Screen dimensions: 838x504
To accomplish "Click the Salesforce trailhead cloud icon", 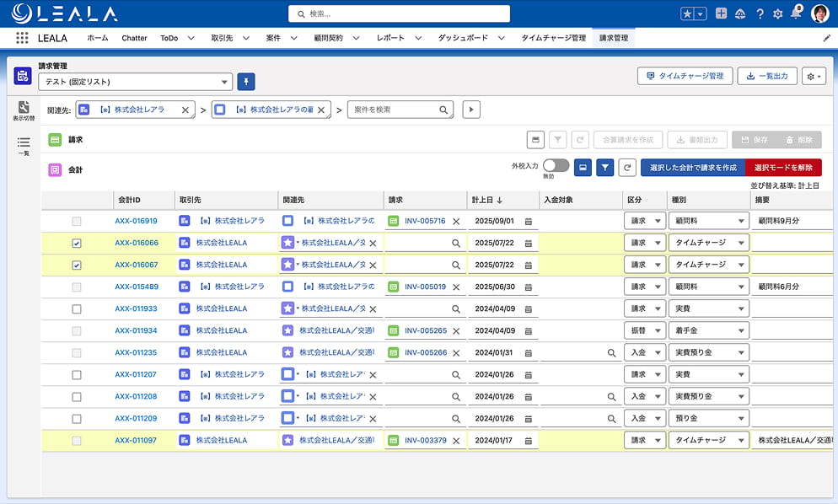I will [740, 13].
